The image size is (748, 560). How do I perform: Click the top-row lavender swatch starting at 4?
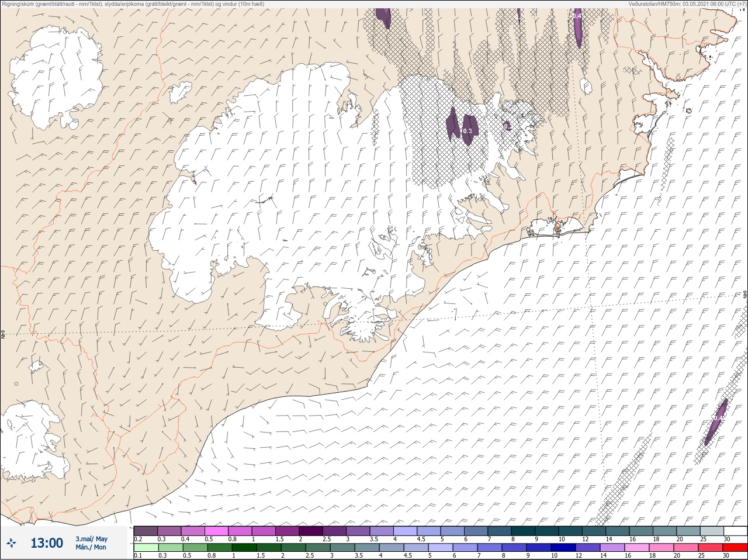coord(405,531)
